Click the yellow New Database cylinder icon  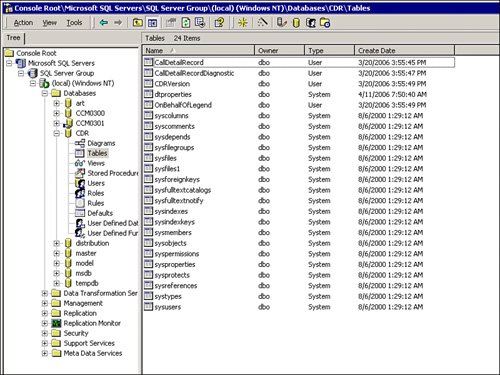click(296, 23)
